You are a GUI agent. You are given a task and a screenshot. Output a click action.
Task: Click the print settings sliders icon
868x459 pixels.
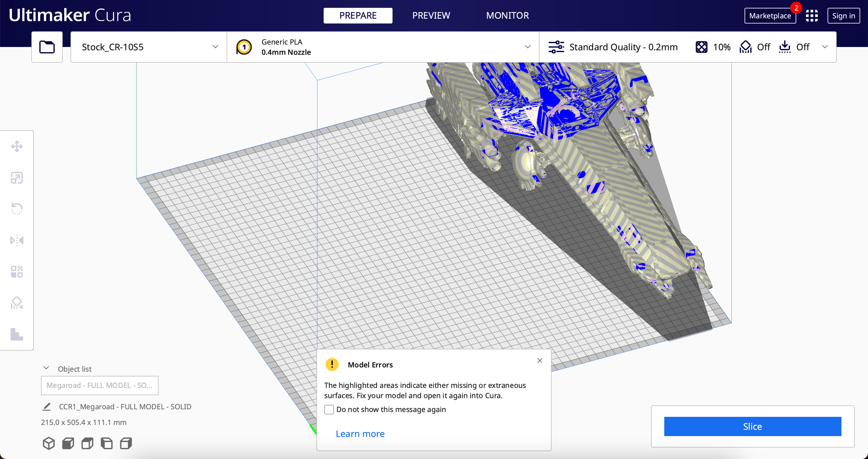point(556,47)
